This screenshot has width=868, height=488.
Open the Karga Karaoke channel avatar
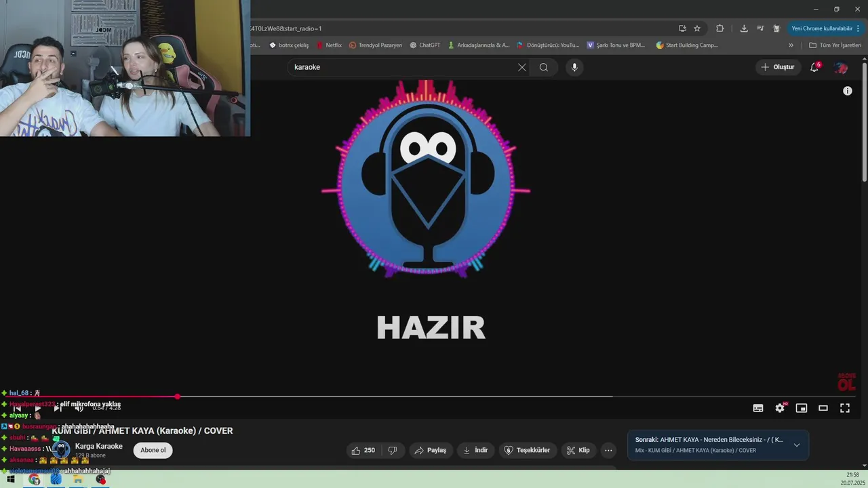pos(60,450)
